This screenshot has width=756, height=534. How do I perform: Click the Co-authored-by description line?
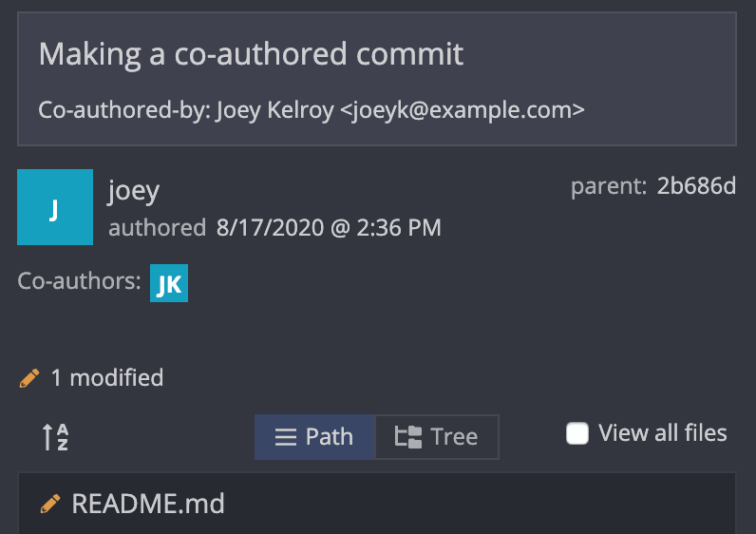point(312,110)
